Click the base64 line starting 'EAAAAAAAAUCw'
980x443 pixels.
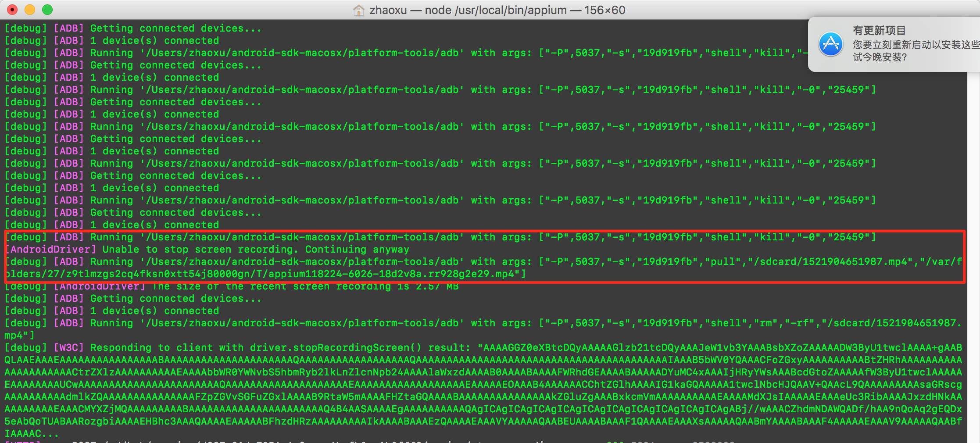[x=483, y=384]
